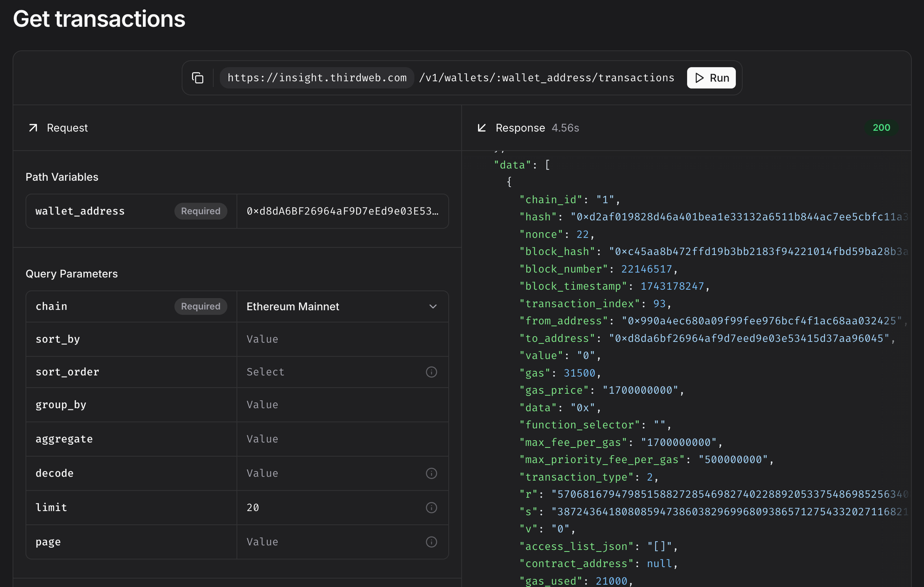
Task: Click the insight.thirdweb.com base URL
Action: click(x=317, y=78)
